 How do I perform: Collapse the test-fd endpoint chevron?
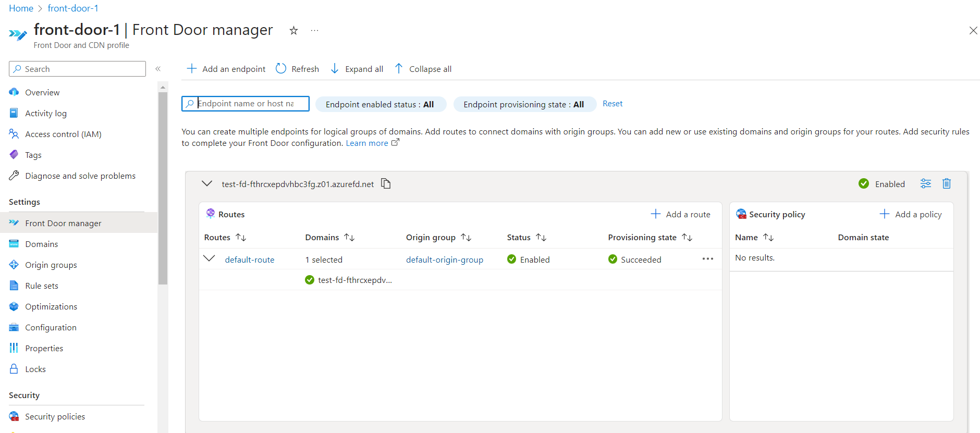pyautogui.click(x=207, y=183)
